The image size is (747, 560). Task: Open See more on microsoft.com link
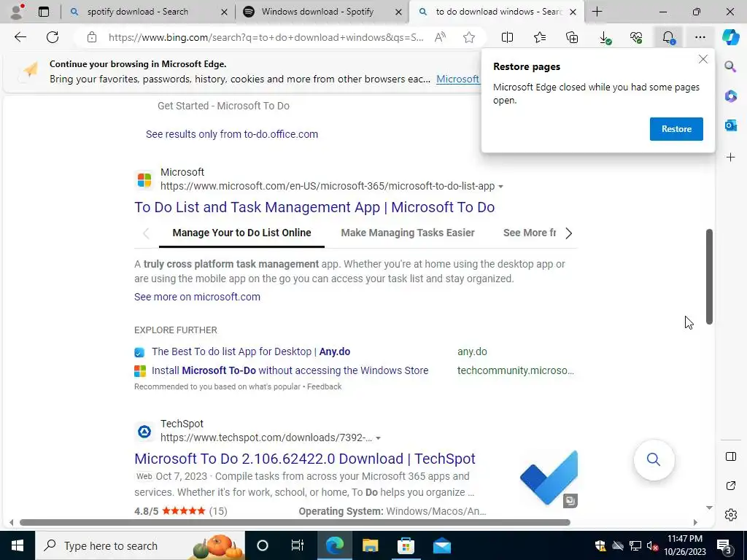pos(197,297)
